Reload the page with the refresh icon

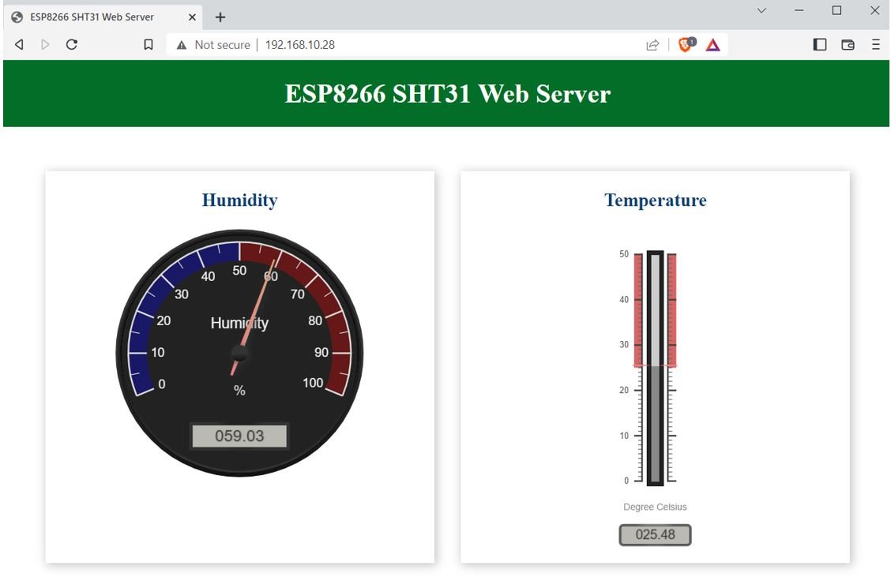pyautogui.click(x=72, y=44)
